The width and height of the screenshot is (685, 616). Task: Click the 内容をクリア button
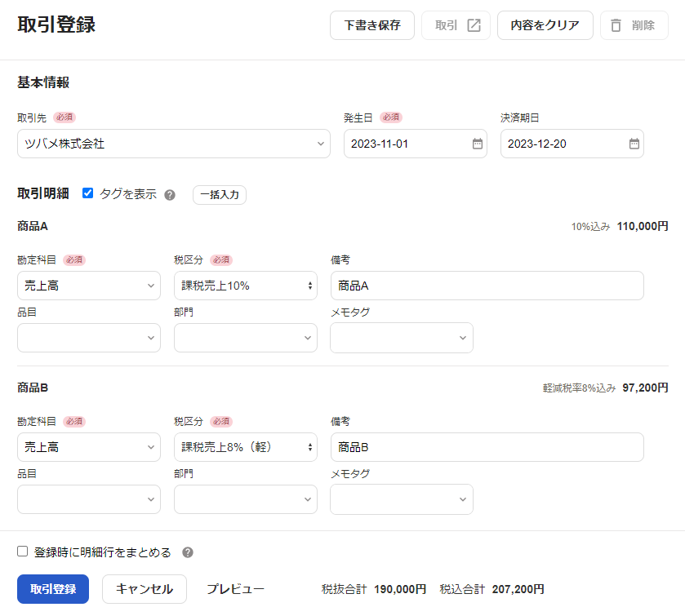click(x=545, y=25)
